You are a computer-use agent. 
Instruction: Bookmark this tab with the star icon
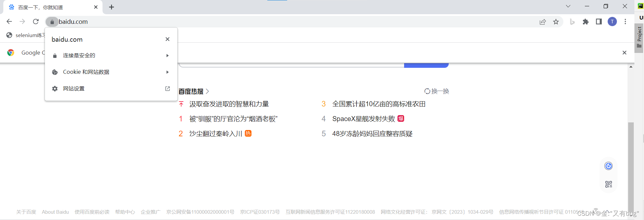[x=556, y=22]
